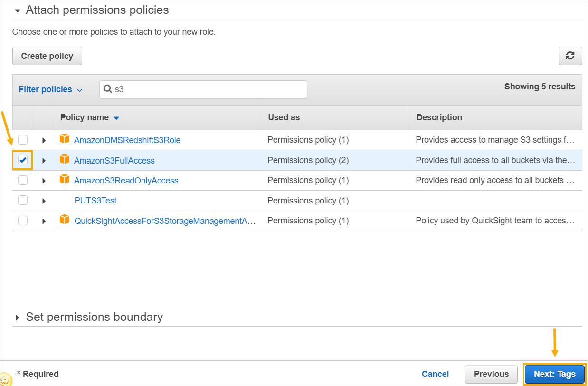
Task: Click the 'Showing 5 results' text
Action: click(540, 87)
